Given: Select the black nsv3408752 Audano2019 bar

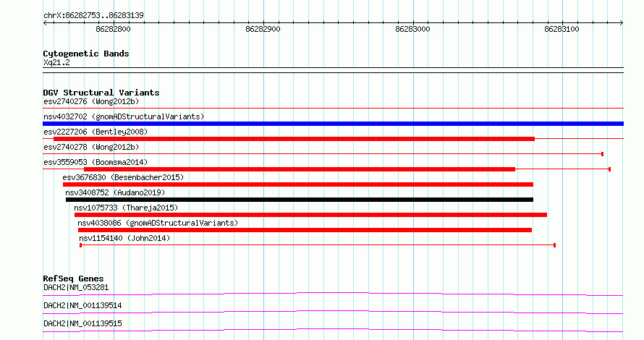Looking at the screenshot, I should (x=300, y=200).
